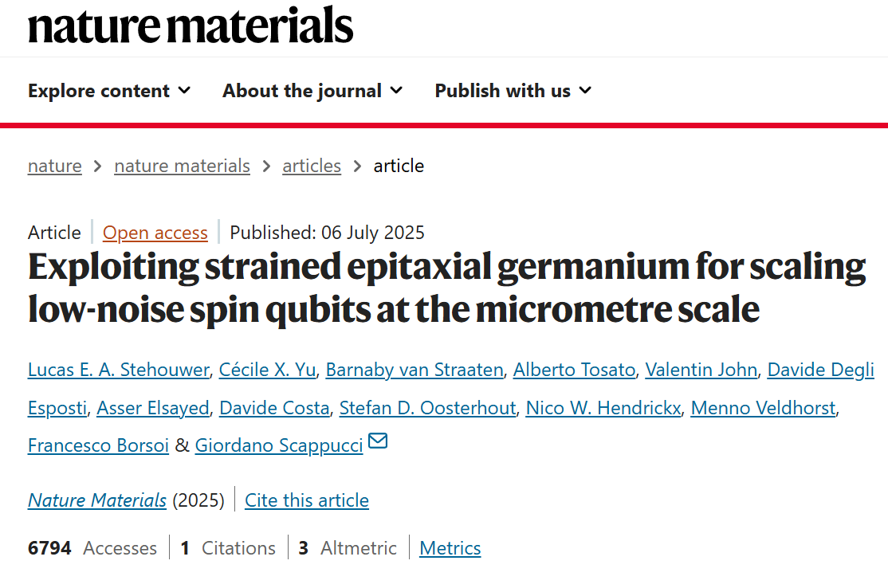Click the Open access link
Viewport: 888px width, 588px height.
(x=155, y=233)
